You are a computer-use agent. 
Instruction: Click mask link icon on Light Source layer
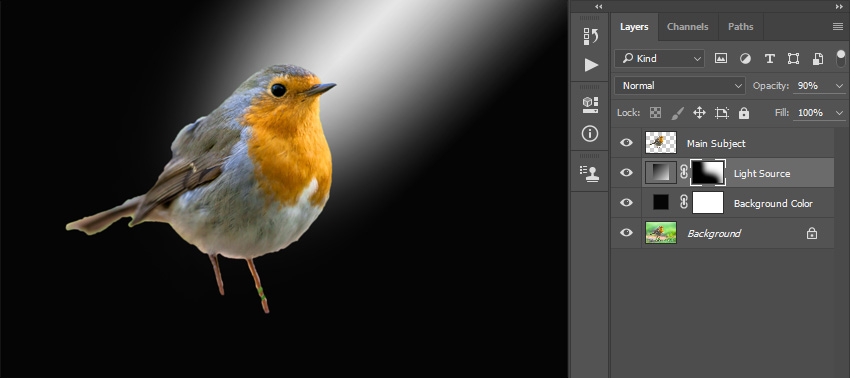coord(684,172)
